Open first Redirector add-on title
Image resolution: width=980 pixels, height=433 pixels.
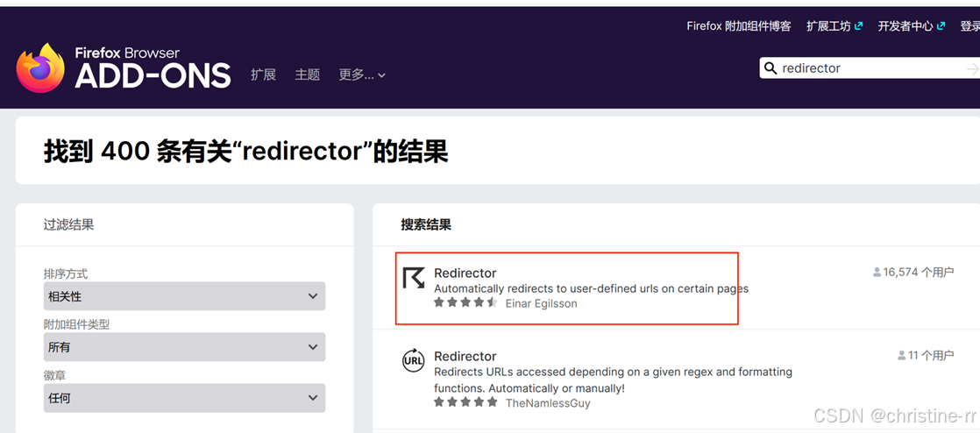click(465, 273)
